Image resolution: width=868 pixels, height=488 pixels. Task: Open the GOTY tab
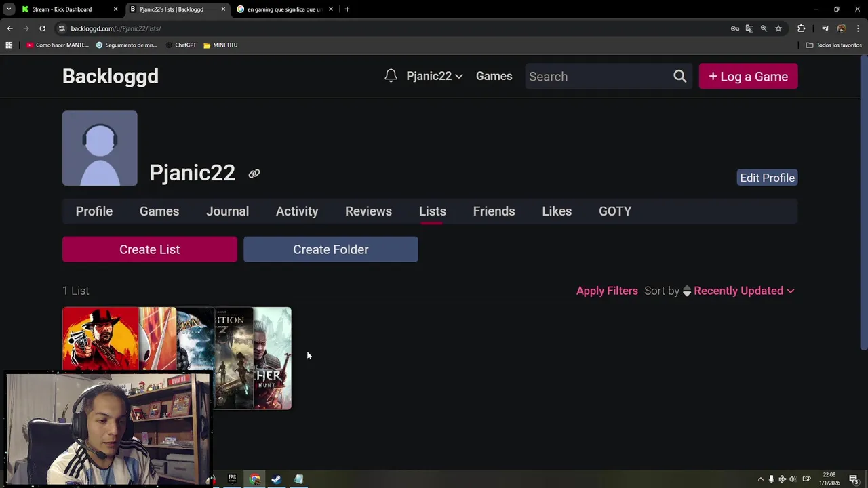pos(615,211)
